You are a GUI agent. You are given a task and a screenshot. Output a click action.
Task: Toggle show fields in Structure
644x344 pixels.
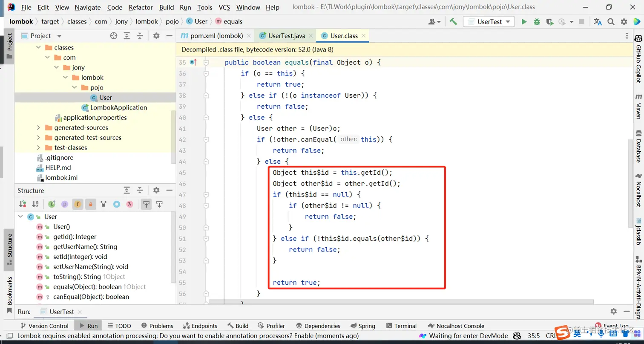click(78, 204)
